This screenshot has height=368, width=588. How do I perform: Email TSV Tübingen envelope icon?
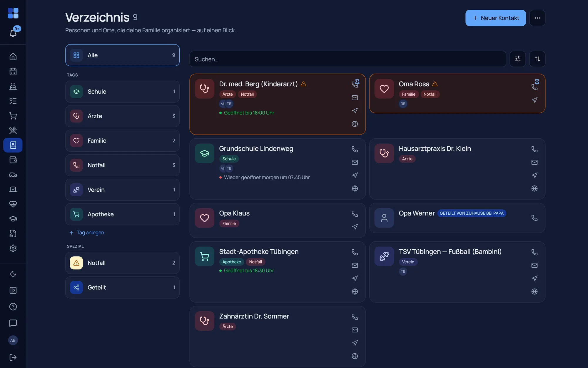pos(534,265)
